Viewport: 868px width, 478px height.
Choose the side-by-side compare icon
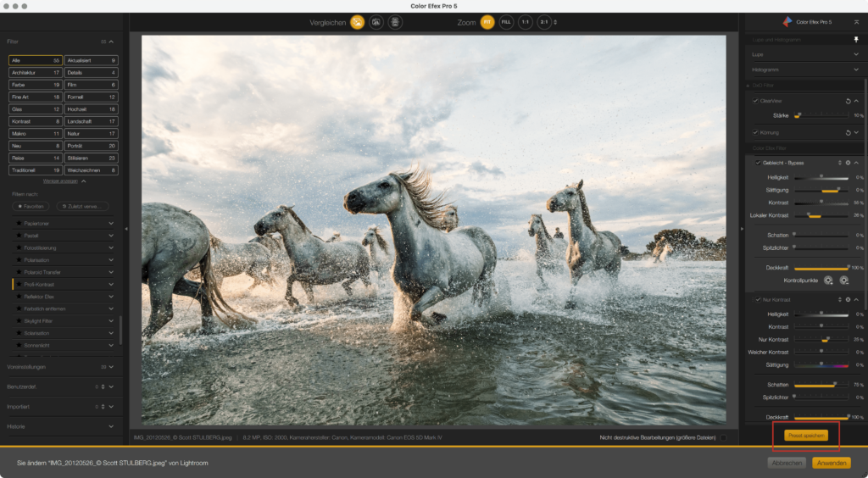tap(395, 22)
